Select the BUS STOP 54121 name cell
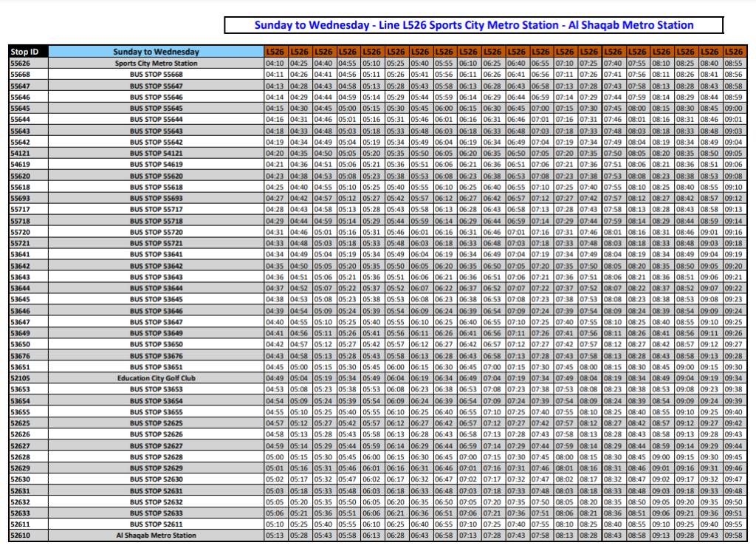Viewport: 756px width, 551px height. point(156,153)
